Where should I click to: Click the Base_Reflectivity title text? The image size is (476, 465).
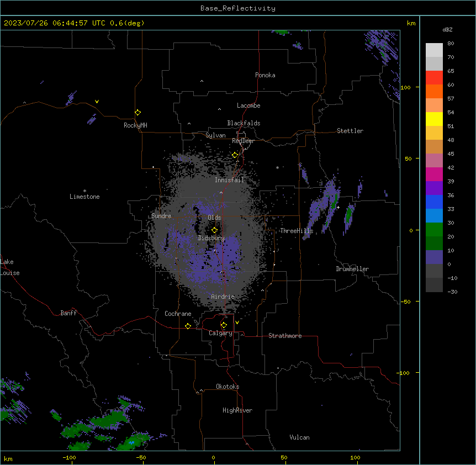[x=238, y=8]
